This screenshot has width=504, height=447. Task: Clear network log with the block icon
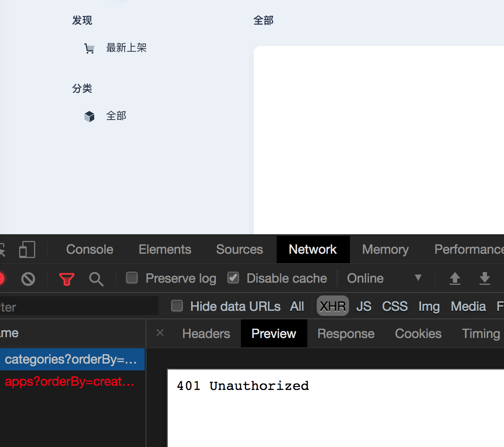[28, 278]
